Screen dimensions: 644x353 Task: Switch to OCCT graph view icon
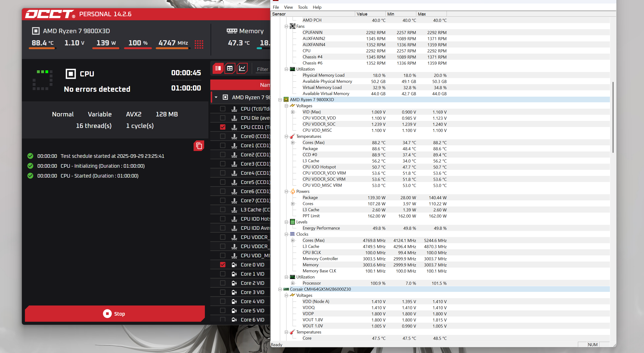click(242, 68)
